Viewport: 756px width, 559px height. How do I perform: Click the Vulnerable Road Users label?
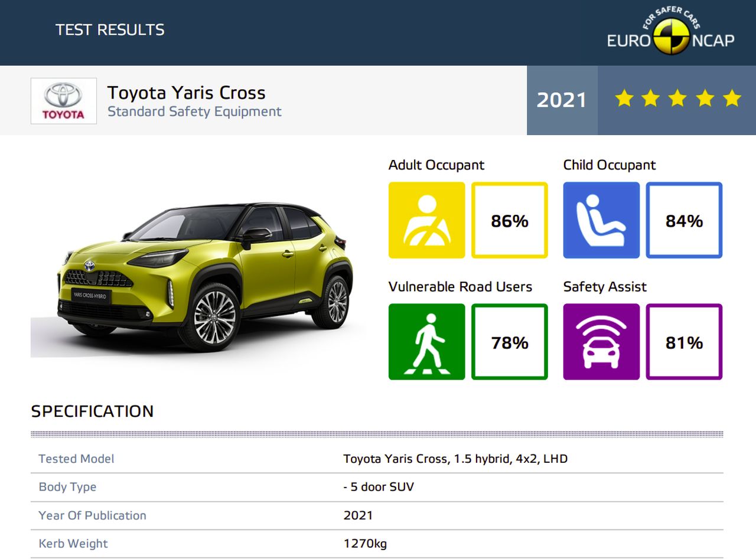[460, 287]
